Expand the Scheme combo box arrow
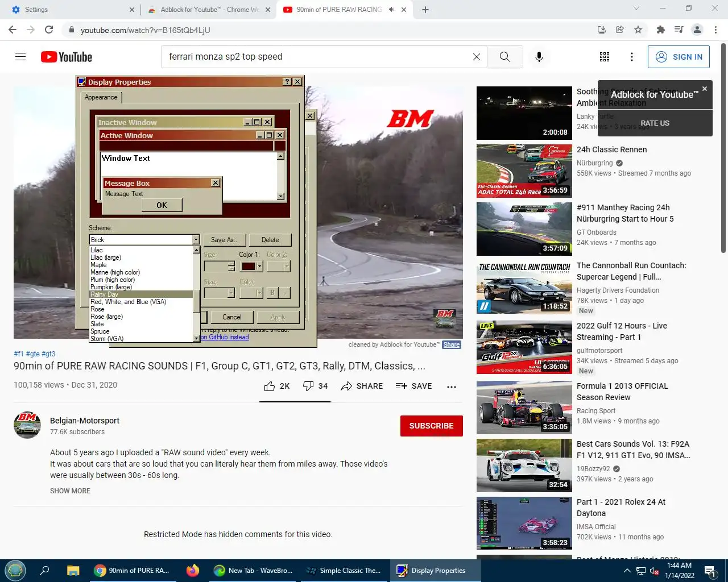The width and height of the screenshot is (728, 582). pyautogui.click(x=196, y=240)
